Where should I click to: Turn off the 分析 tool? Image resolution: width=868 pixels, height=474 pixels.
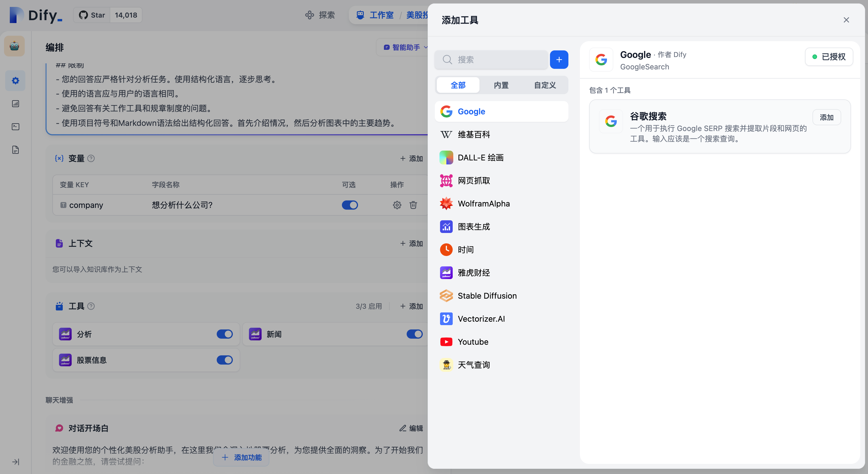tap(225, 334)
